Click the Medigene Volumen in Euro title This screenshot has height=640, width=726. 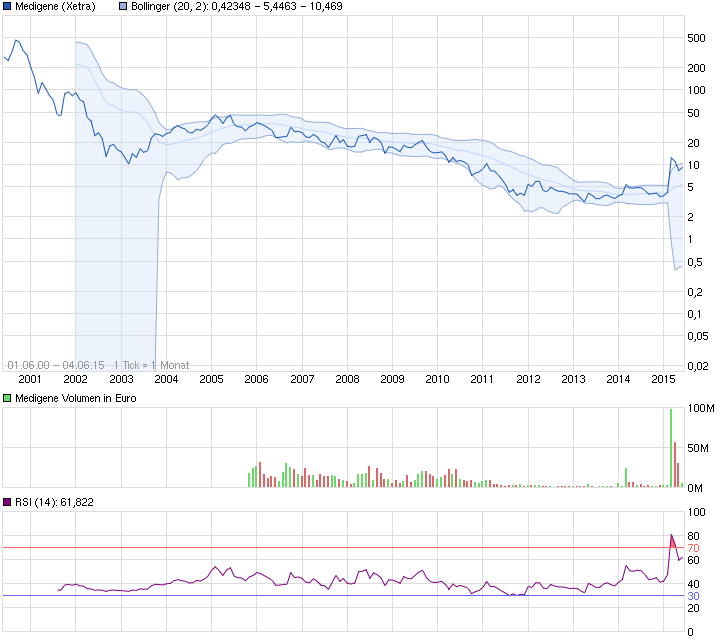76,398
